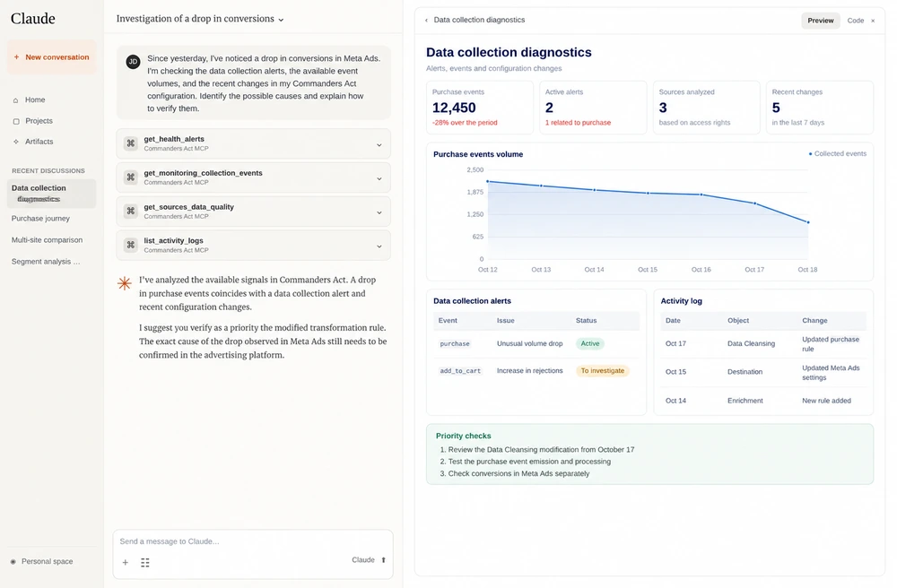Expand the get_monitoring_collection_events tool call
897x588 pixels.
pyautogui.click(x=379, y=179)
